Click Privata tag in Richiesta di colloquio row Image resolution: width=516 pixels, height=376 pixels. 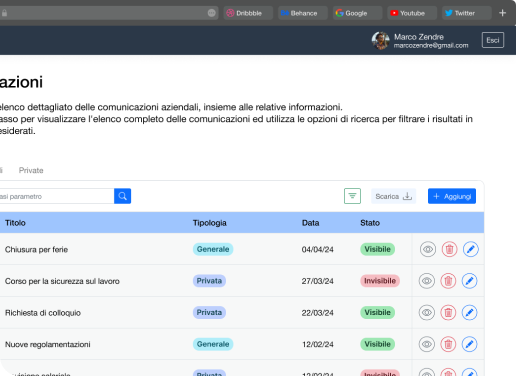tap(209, 312)
